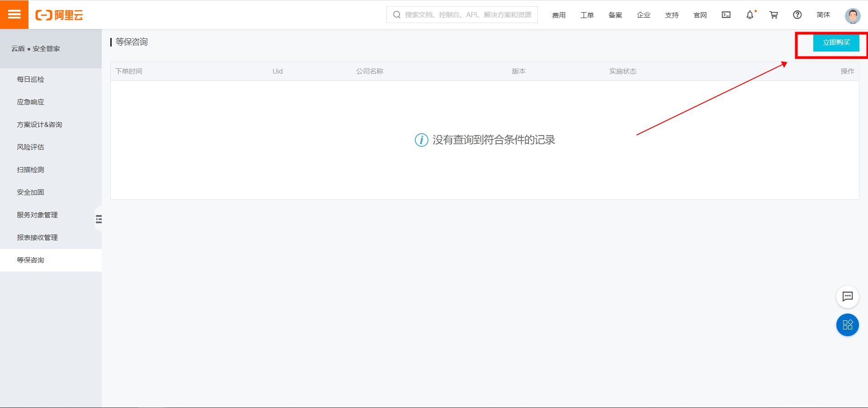
Task: Open the help question mark icon
Action: (797, 15)
